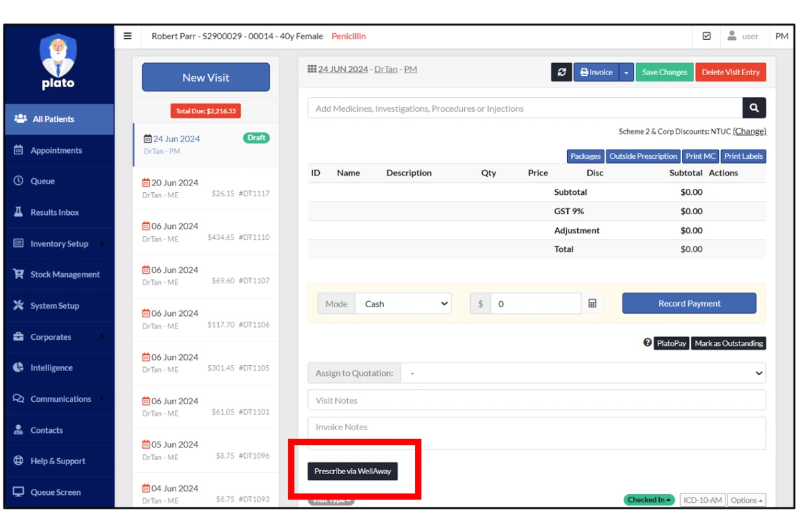Click the Print Labels button
Screen dimensions: 798x532
(x=743, y=156)
